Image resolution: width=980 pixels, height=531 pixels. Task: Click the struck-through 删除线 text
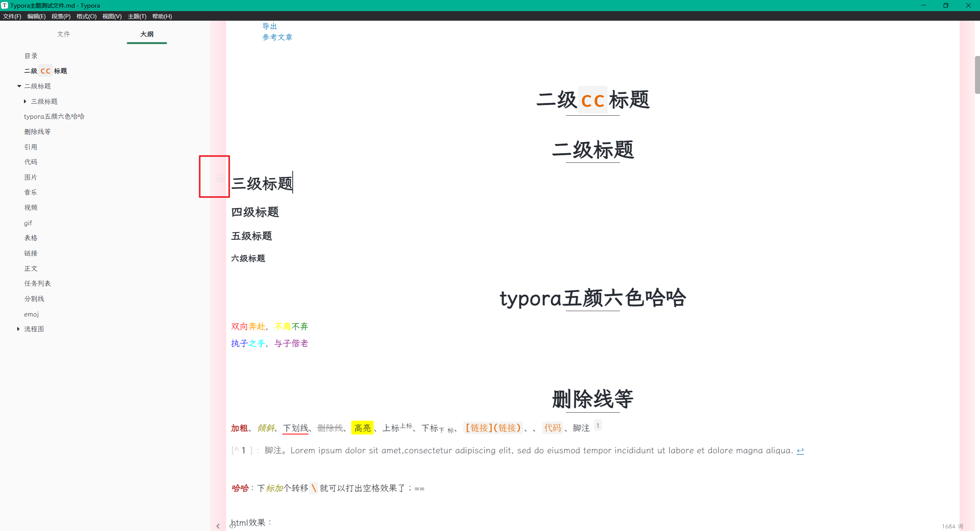[330, 428]
